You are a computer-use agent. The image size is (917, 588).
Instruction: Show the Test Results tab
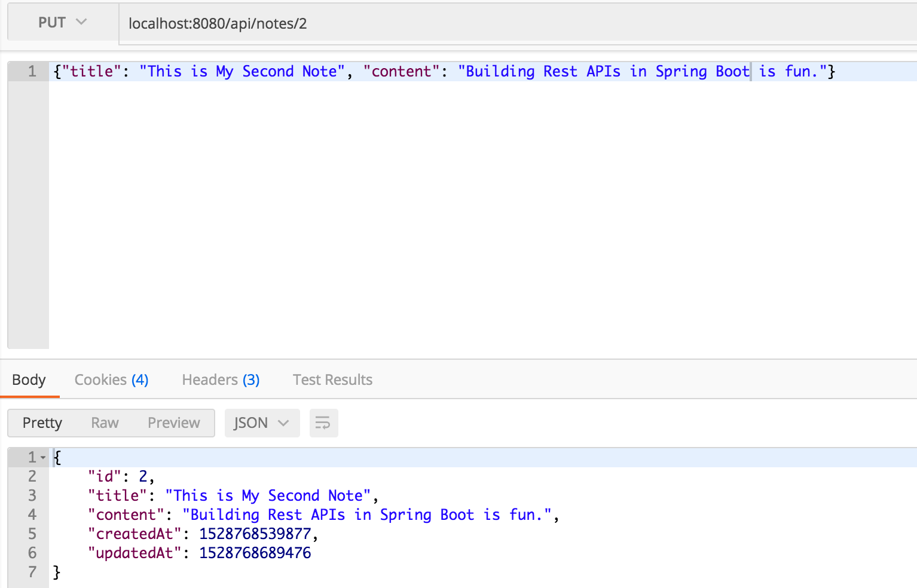pyautogui.click(x=332, y=380)
